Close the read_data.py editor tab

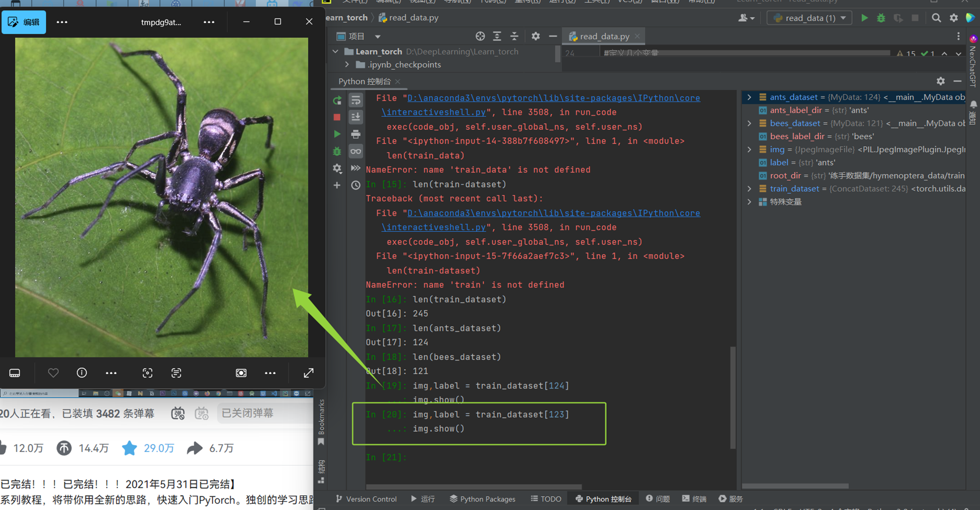pos(637,36)
